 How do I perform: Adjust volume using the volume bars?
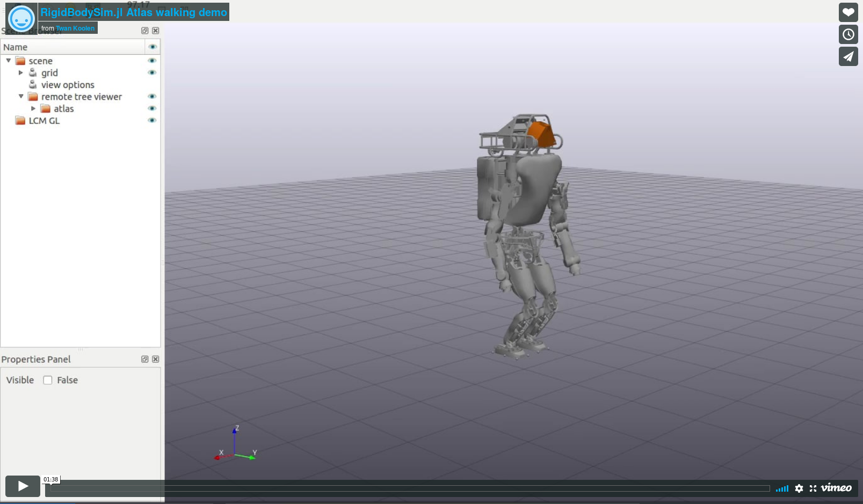[x=782, y=488]
